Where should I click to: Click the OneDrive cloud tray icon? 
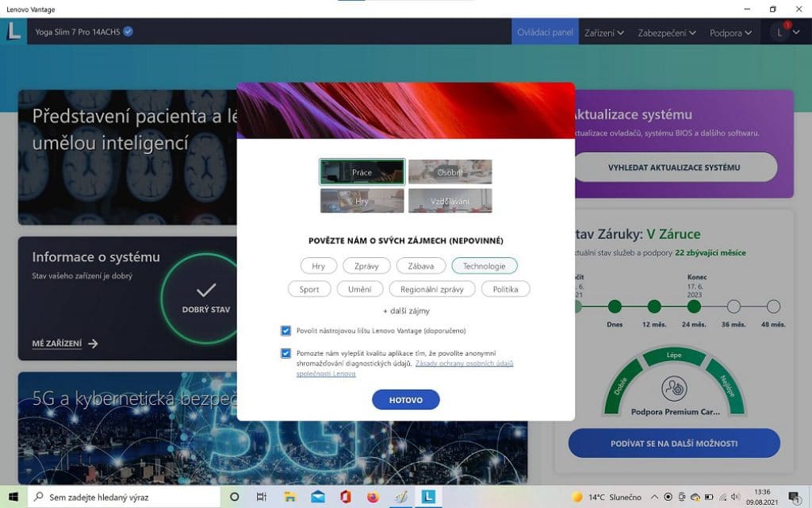click(695, 497)
